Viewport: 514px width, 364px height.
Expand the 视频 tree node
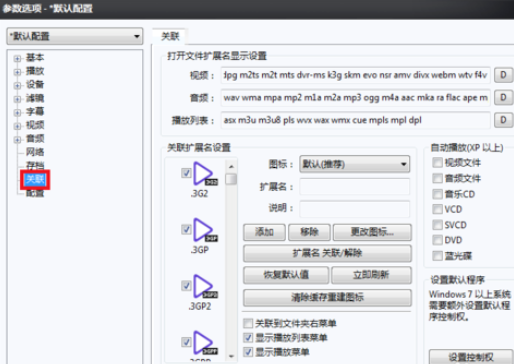[x=17, y=126]
